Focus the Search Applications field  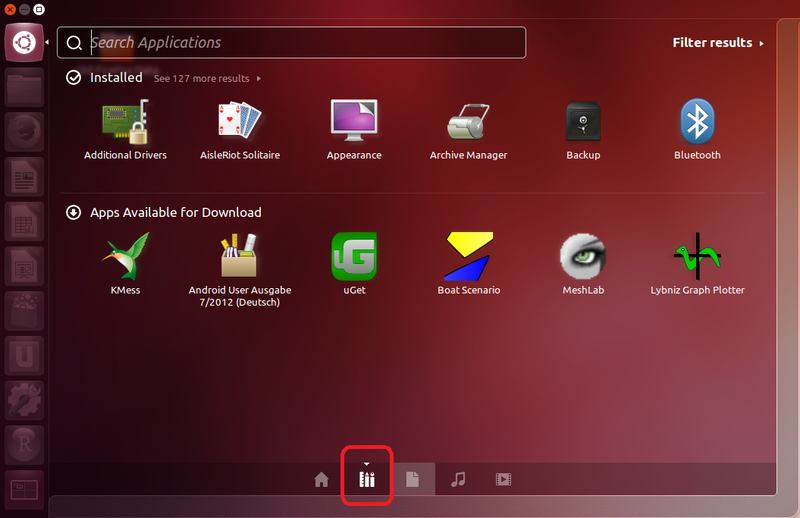coord(291,42)
